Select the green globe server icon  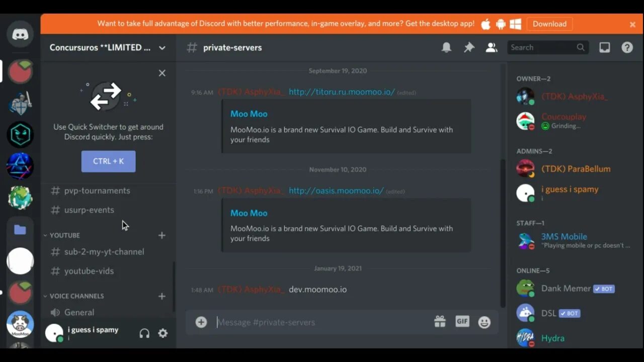coord(20,198)
